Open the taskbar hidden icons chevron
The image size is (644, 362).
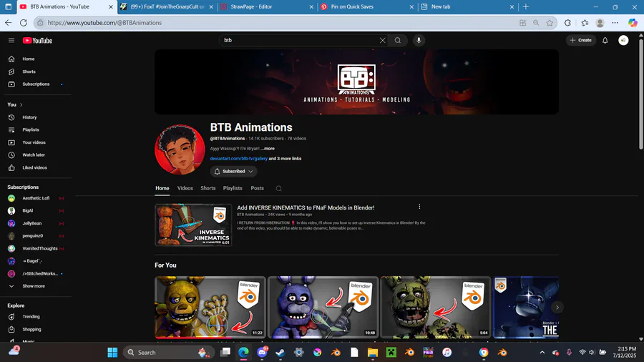[x=542, y=352]
